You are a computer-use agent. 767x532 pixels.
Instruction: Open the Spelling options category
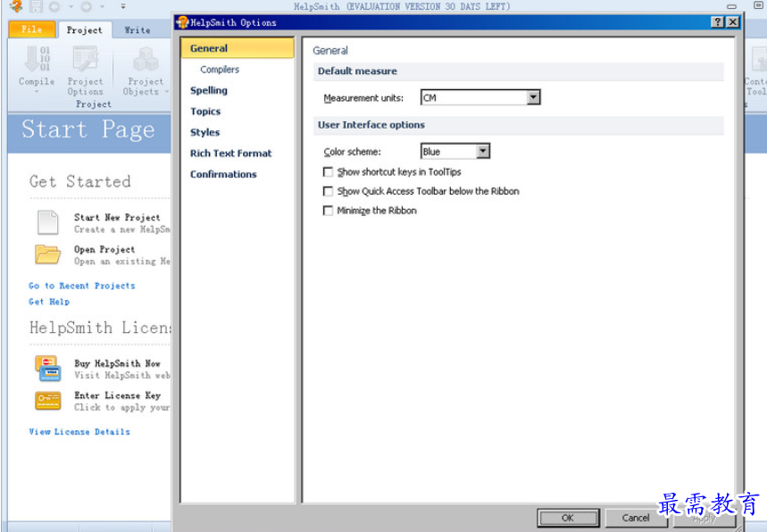coord(209,90)
